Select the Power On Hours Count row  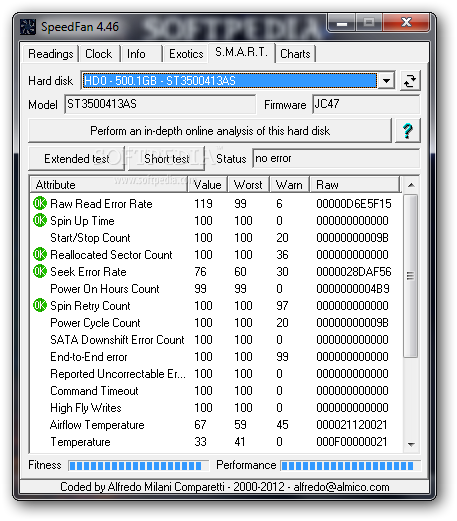point(216,289)
